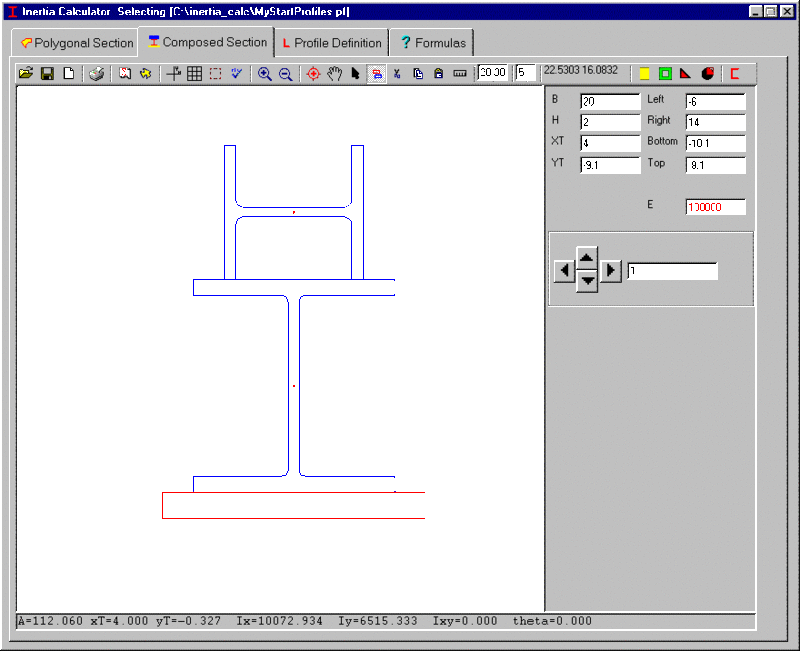Zoom in on the section drawing
Screen dimensions: 800x651
click(x=264, y=72)
